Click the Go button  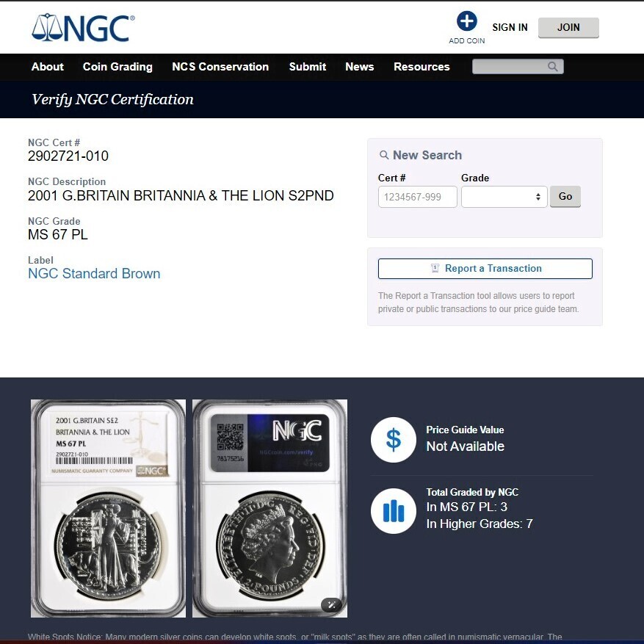[x=565, y=196]
